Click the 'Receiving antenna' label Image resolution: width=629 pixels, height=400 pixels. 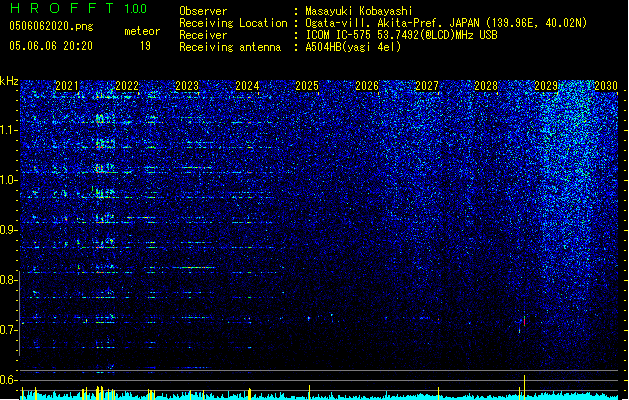[x=230, y=47]
